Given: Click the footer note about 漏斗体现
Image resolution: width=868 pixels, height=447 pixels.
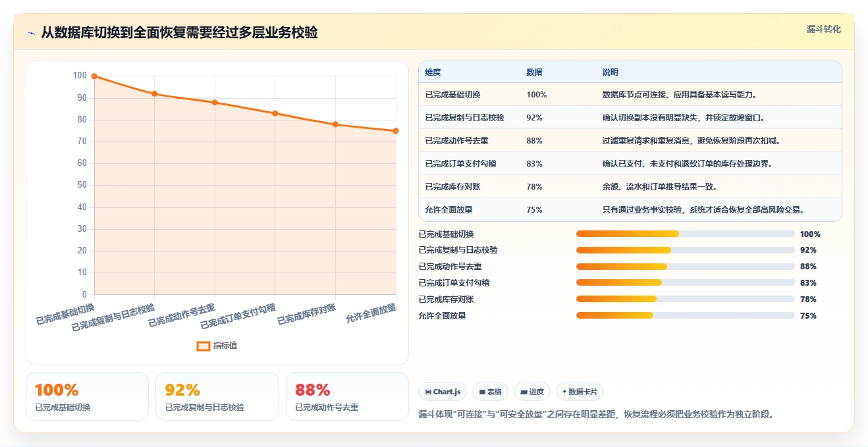Looking at the screenshot, I should 596,415.
